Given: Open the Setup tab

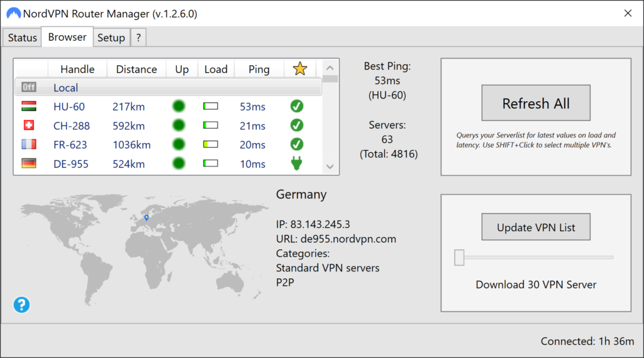Looking at the screenshot, I should pyautogui.click(x=111, y=38).
